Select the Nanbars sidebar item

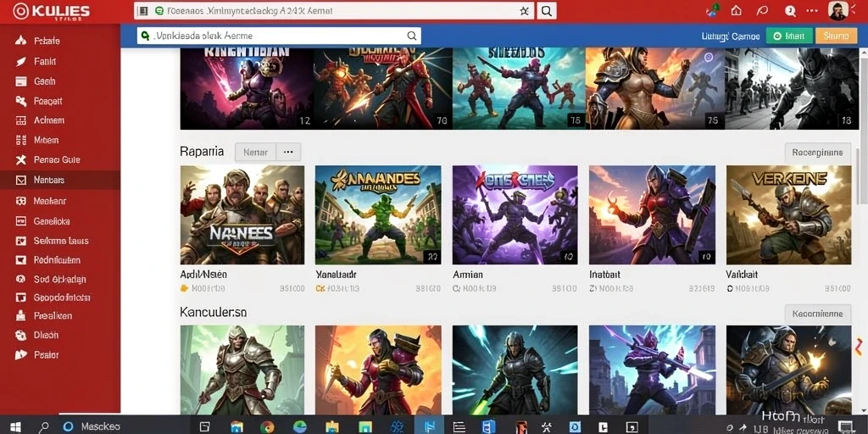click(60, 180)
